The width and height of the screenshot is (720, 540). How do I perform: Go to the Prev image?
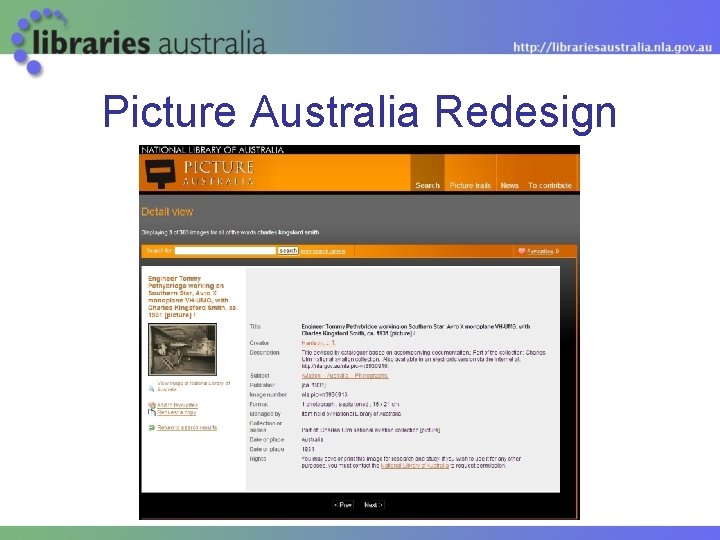pyautogui.click(x=343, y=505)
